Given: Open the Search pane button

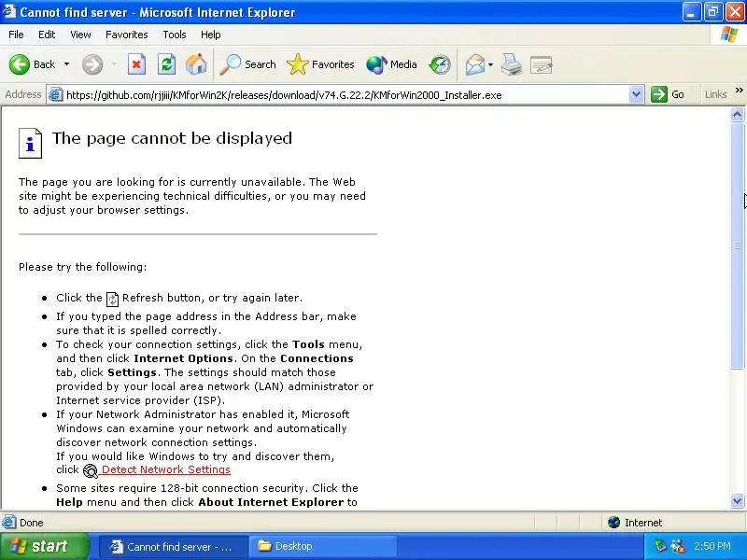Looking at the screenshot, I should [x=247, y=64].
